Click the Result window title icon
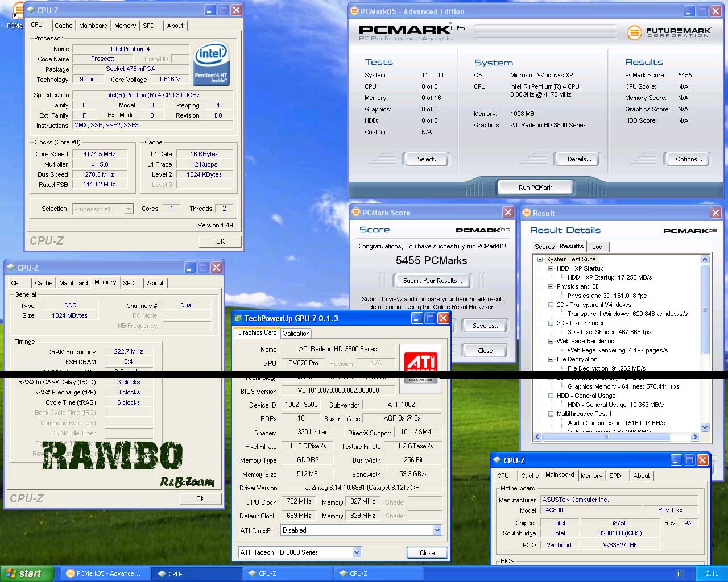The width and height of the screenshot is (728, 582). pos(527,213)
